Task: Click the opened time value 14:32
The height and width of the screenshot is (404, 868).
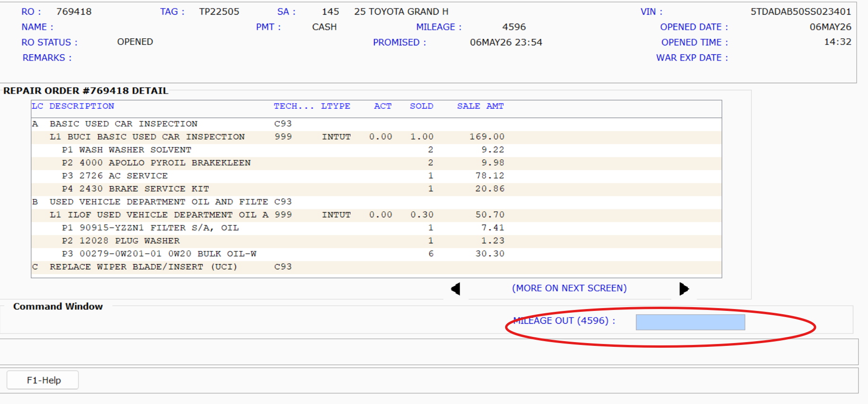Action: pyautogui.click(x=838, y=42)
